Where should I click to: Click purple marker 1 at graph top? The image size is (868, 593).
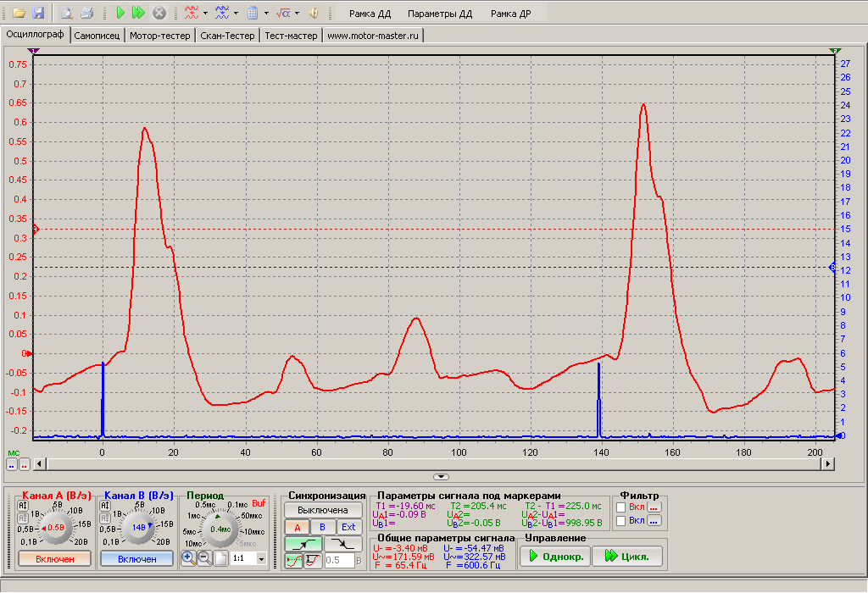pyautogui.click(x=34, y=51)
